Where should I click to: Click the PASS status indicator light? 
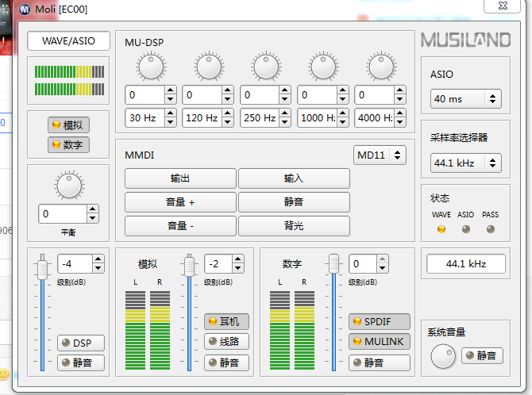(x=490, y=229)
